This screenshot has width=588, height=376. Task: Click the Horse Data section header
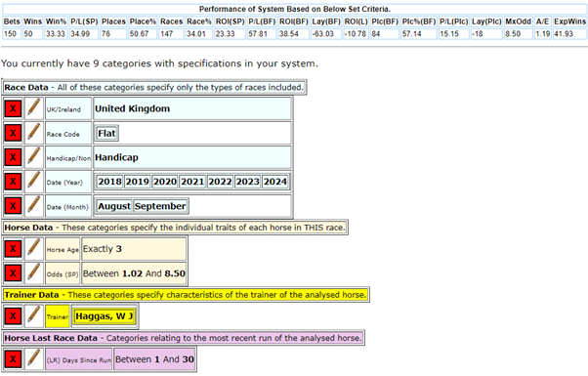coord(175,228)
